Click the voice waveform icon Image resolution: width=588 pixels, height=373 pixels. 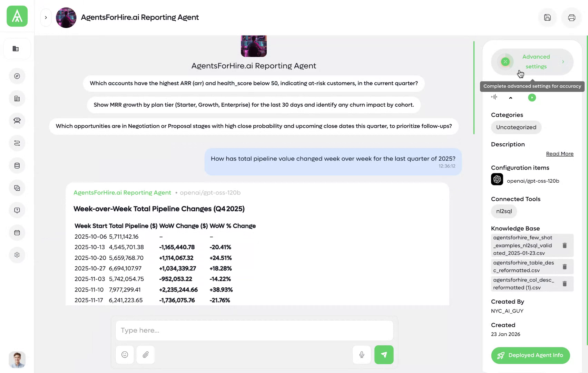(494, 97)
